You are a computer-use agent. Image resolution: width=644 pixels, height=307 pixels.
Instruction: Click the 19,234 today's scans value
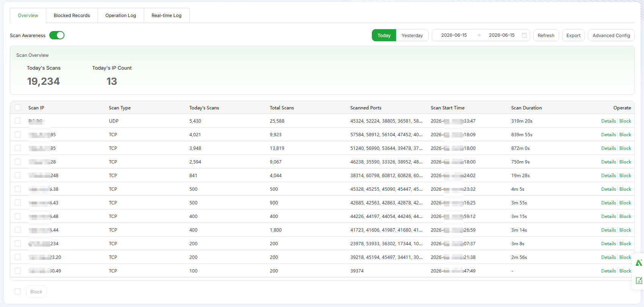point(43,81)
